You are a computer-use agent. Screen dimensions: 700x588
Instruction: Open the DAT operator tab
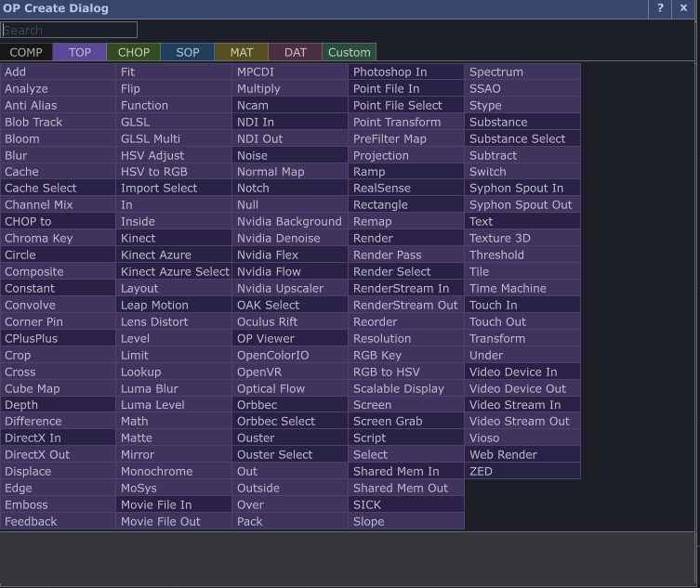point(296,52)
